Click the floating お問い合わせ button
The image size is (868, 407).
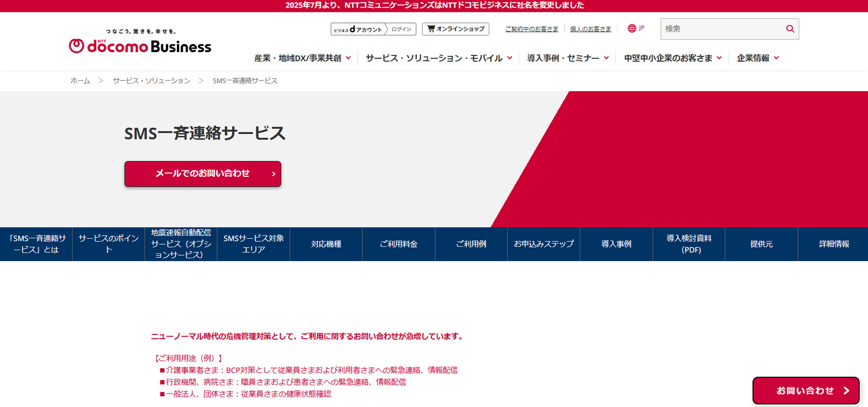click(x=806, y=391)
